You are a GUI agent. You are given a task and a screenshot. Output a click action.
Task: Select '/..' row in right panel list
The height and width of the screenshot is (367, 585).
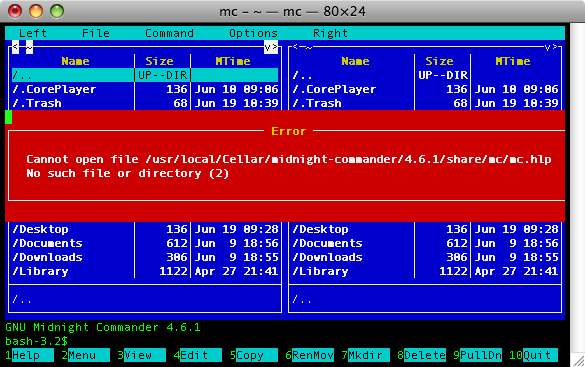coord(425,75)
